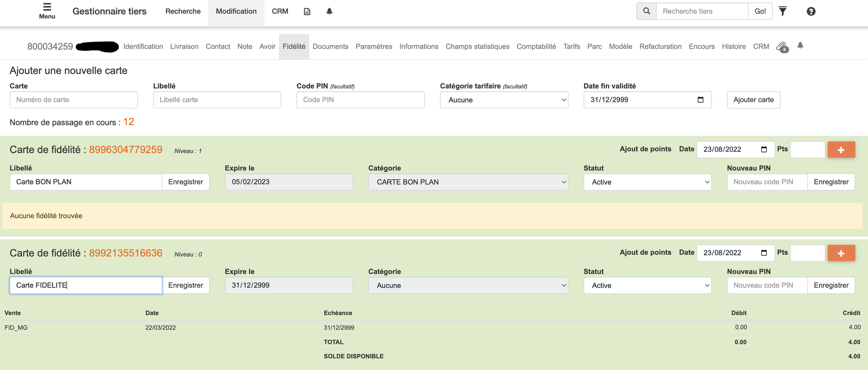Switch to the Contact tab

[218, 47]
